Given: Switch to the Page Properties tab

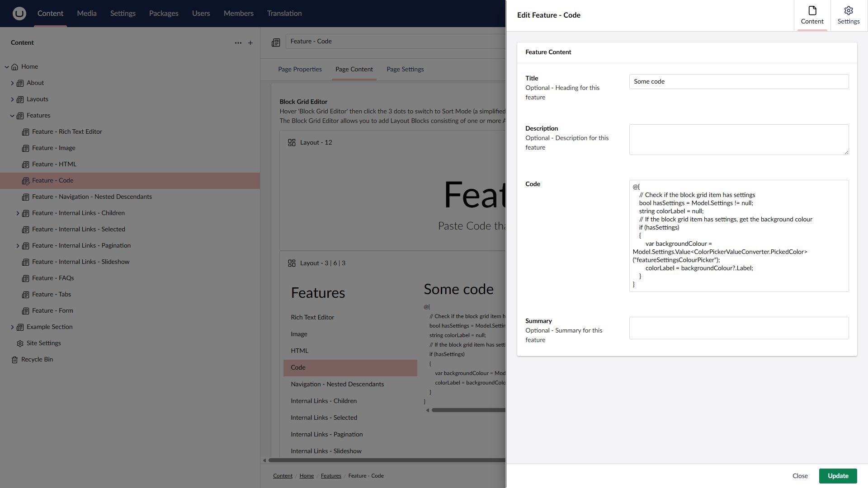Looking at the screenshot, I should tap(300, 69).
